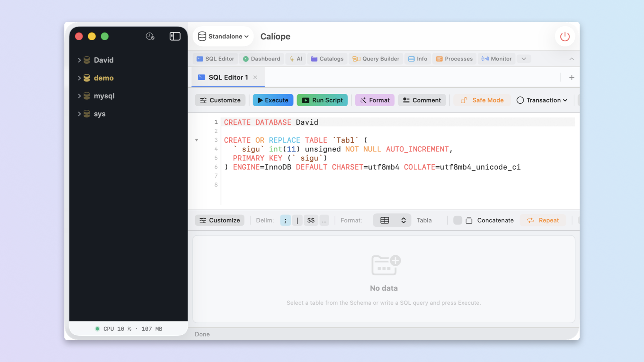Click the mysql database icon
Viewport: 644px width, 362px height.
[87, 96]
